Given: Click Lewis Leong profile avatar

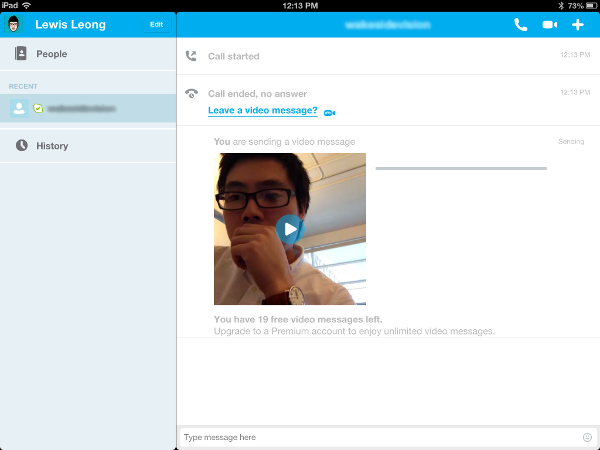Looking at the screenshot, I should point(17,24).
